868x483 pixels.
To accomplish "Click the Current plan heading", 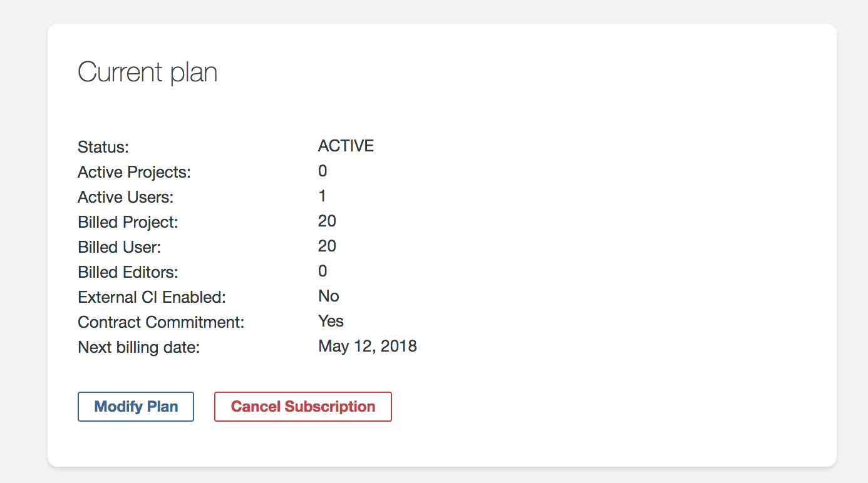I will (147, 73).
